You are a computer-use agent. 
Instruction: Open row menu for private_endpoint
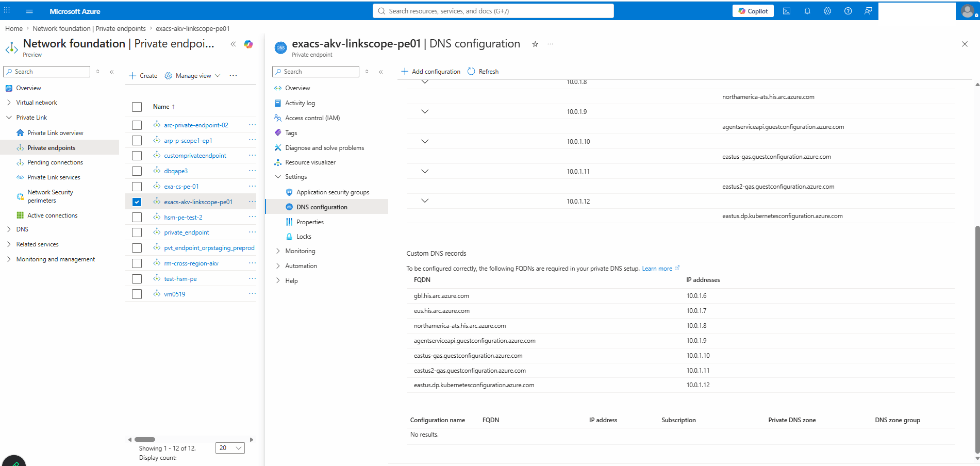(x=252, y=232)
